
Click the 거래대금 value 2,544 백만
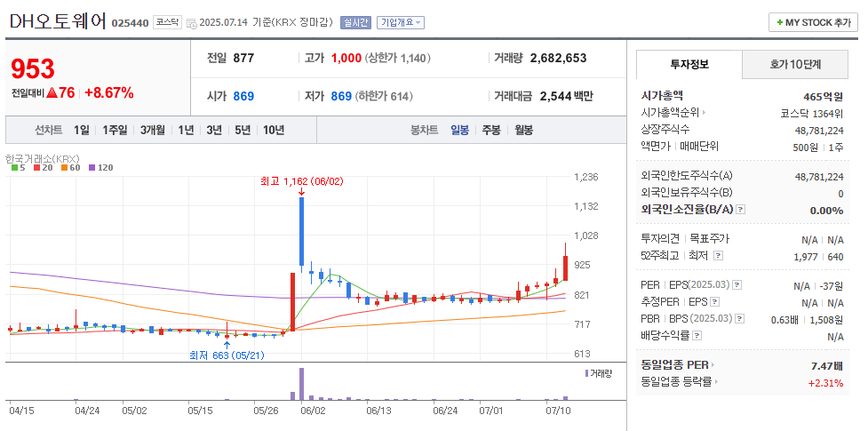click(566, 96)
